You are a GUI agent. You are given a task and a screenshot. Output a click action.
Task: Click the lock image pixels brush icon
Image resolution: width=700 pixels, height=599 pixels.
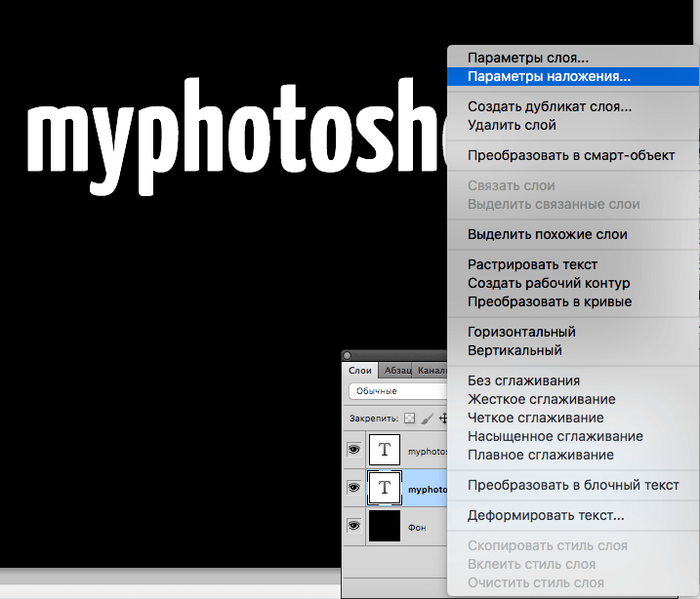coord(427,418)
